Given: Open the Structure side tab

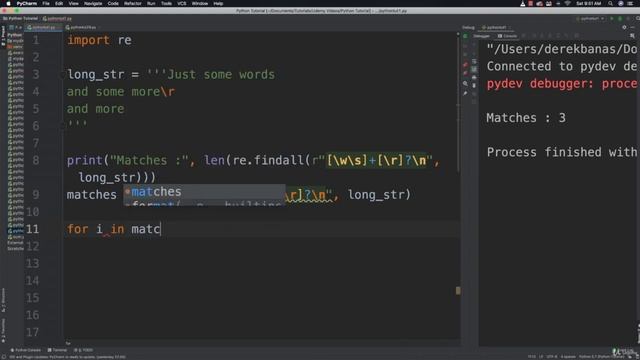Looking at the screenshot, I should [x=3, y=300].
